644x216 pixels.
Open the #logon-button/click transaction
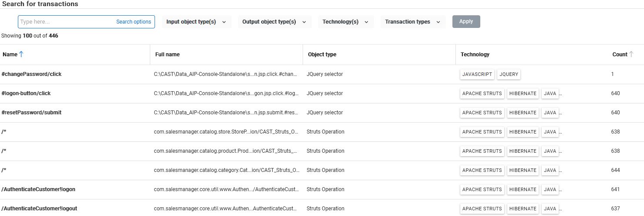(x=27, y=93)
